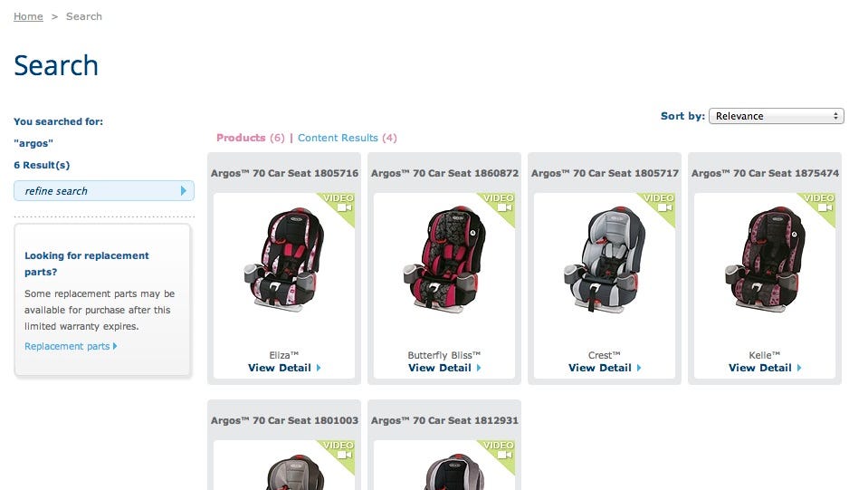Open Argos 70 Car Seat 1805716 title
This screenshot has height=490, width=868.
(284, 173)
